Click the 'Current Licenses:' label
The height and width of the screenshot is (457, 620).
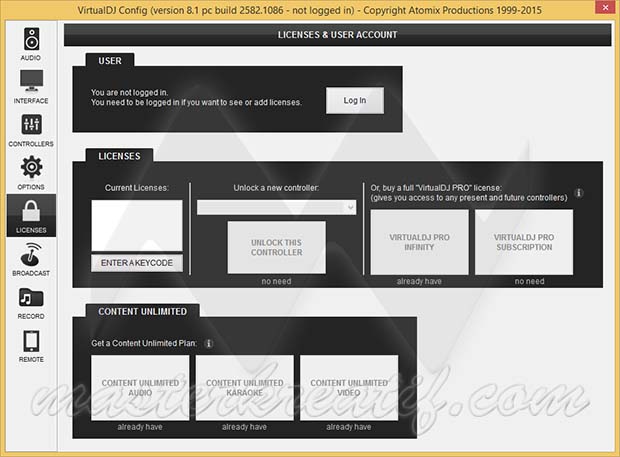tap(137, 188)
